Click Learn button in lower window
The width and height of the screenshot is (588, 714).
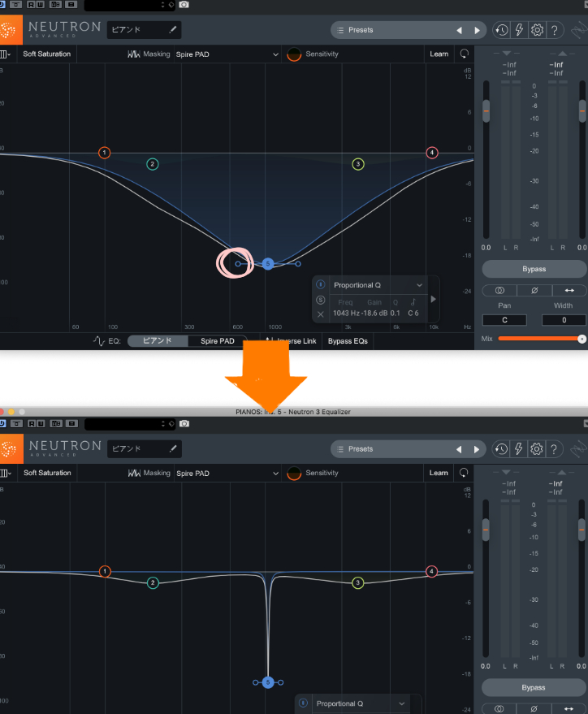click(439, 473)
